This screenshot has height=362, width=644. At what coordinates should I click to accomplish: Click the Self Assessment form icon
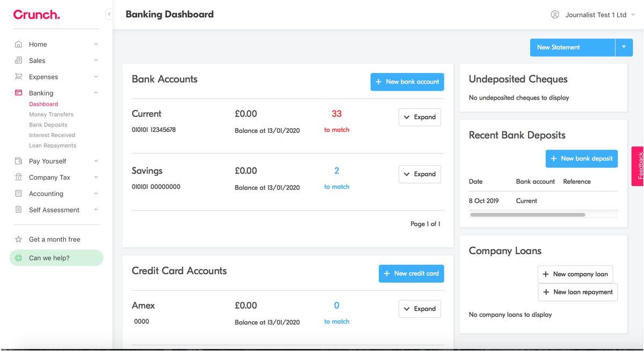pos(19,210)
